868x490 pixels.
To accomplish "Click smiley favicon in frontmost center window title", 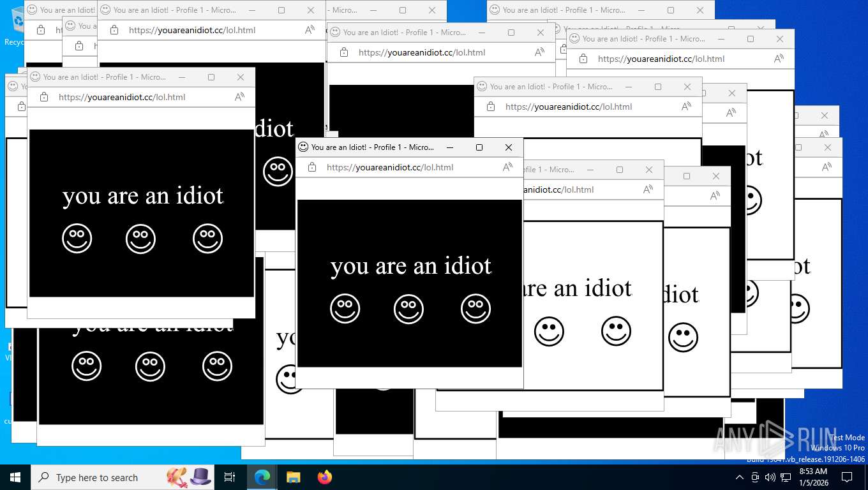I will (303, 147).
